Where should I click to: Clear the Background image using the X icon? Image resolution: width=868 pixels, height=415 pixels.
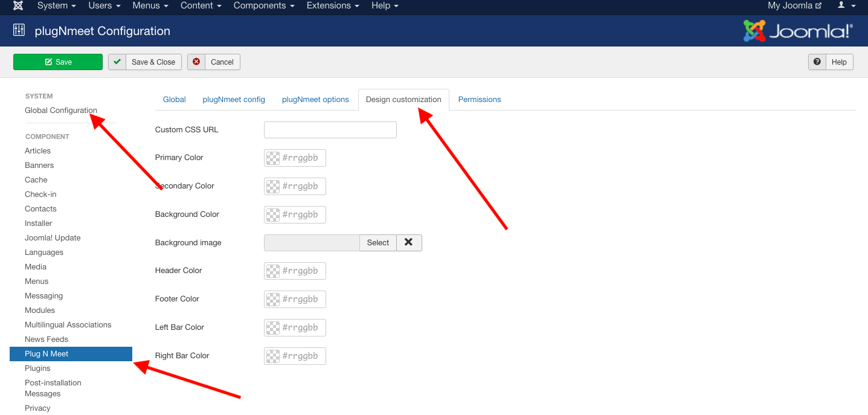point(408,242)
